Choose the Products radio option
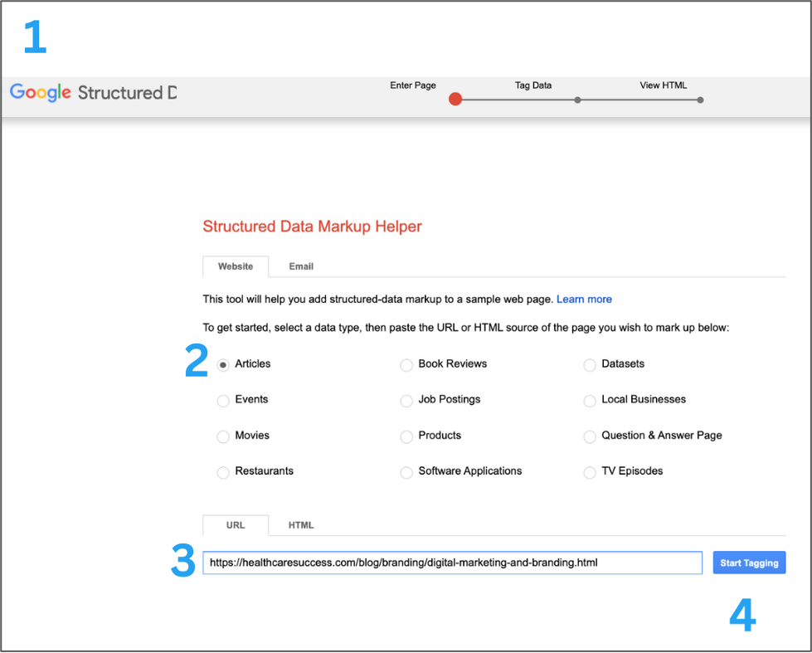The height and width of the screenshot is (653, 812). [406, 436]
